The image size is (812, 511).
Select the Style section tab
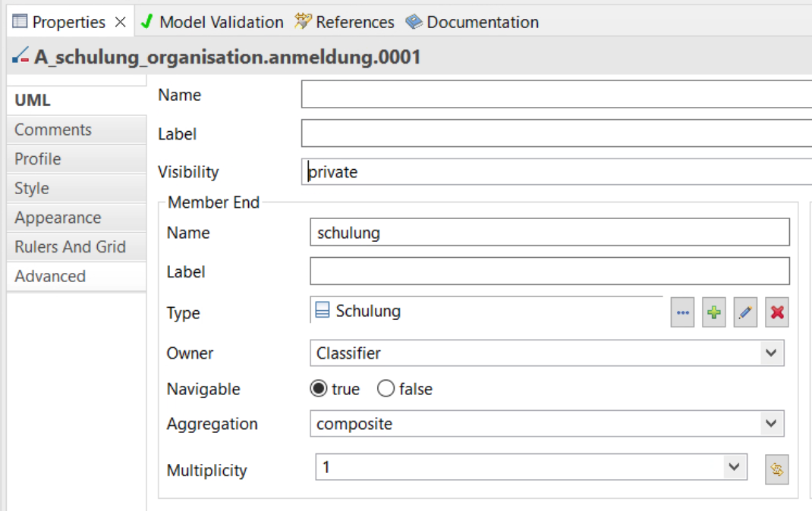(x=77, y=188)
